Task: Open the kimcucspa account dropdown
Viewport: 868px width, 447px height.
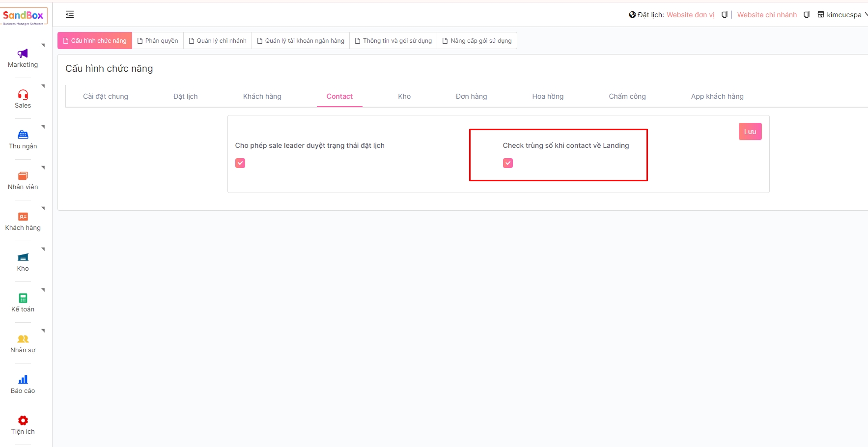Action: (843, 15)
